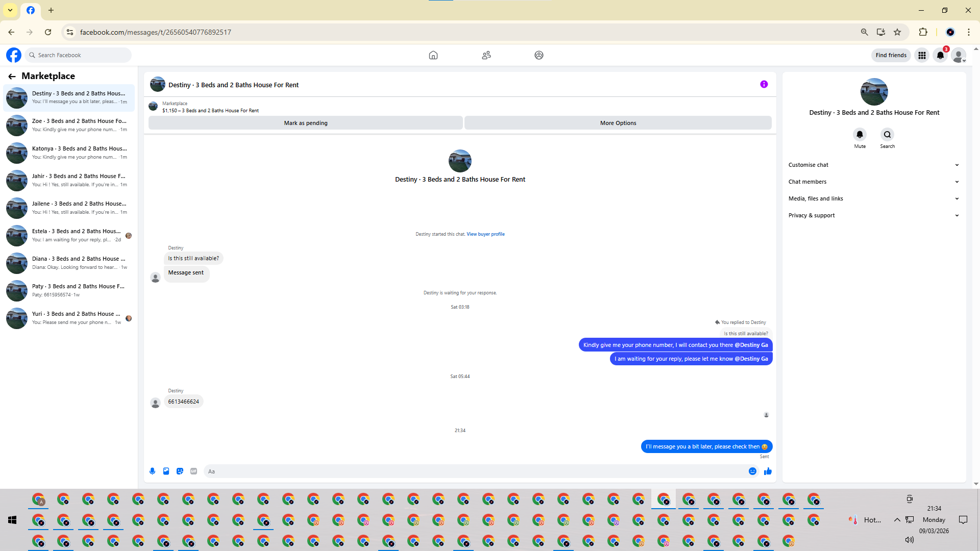The width and height of the screenshot is (980, 551).
Task: Toggle conversation information purple icon
Action: tap(764, 85)
